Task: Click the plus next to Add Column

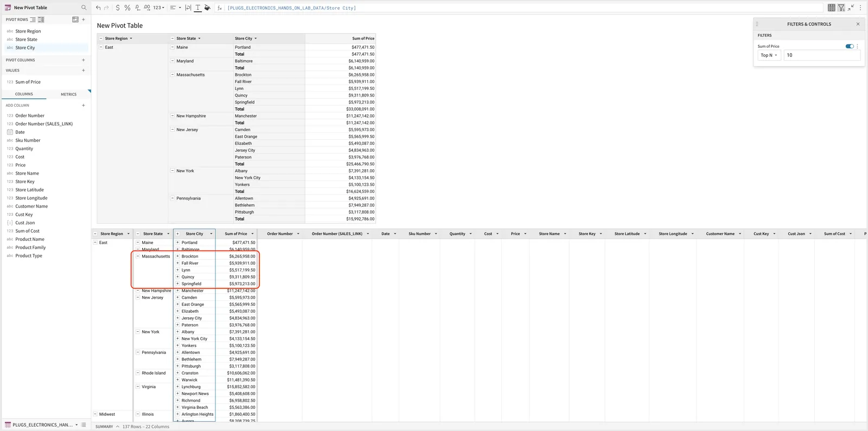Action: click(x=84, y=106)
